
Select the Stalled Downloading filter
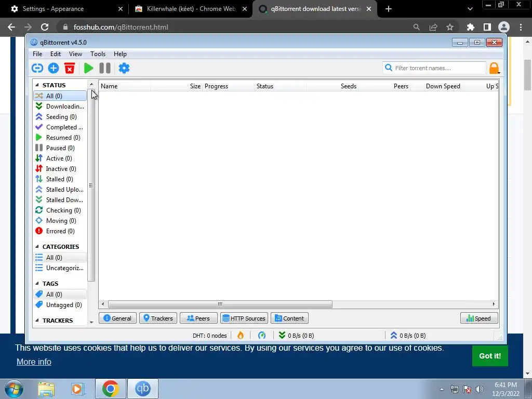click(60, 200)
